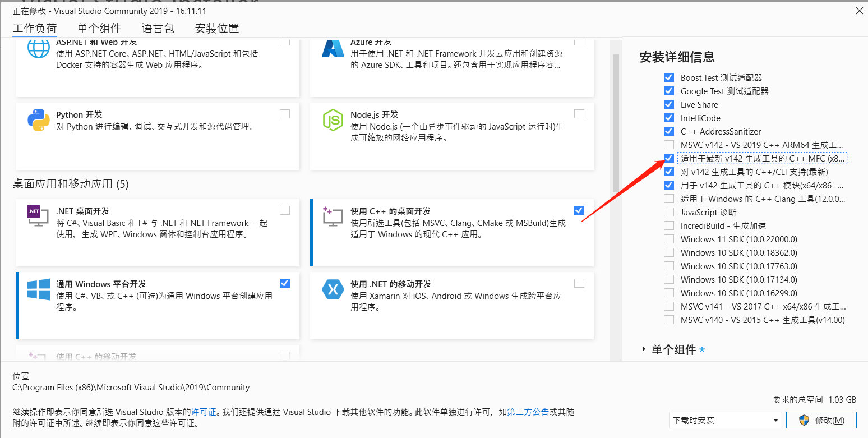
Task: Click the C++ 桌面开发 monitor icon
Action: pyautogui.click(x=333, y=216)
